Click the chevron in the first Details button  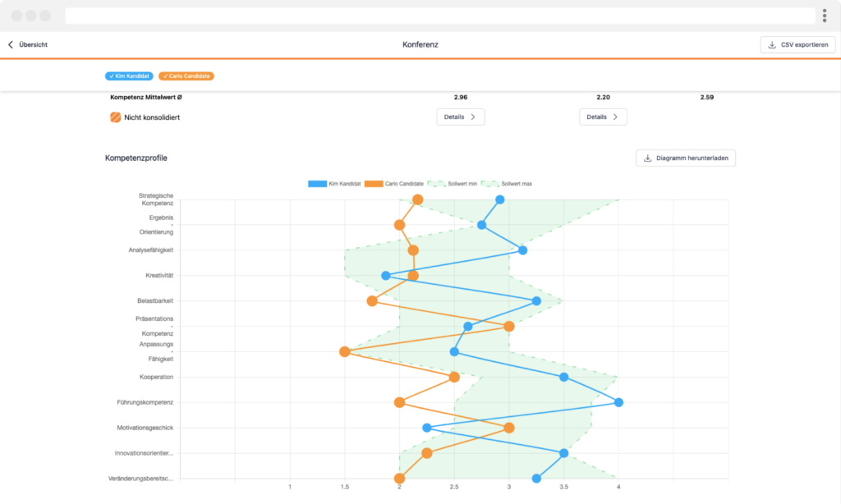tap(473, 117)
